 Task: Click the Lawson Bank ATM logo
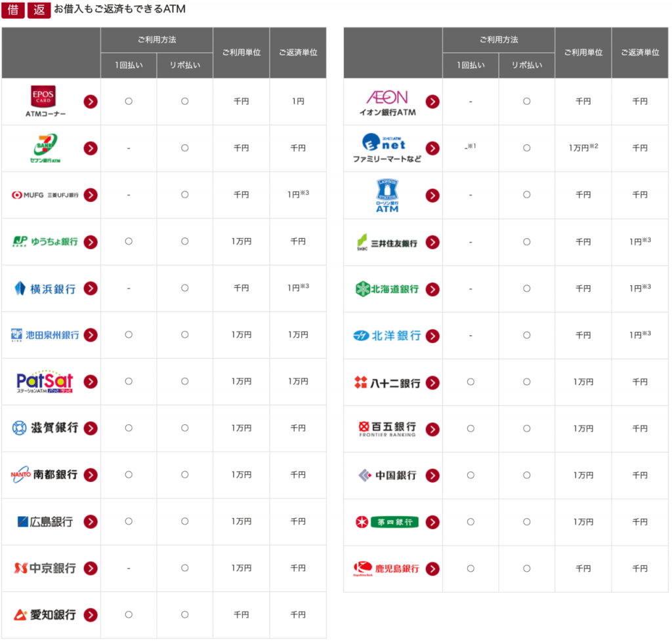coord(387,195)
